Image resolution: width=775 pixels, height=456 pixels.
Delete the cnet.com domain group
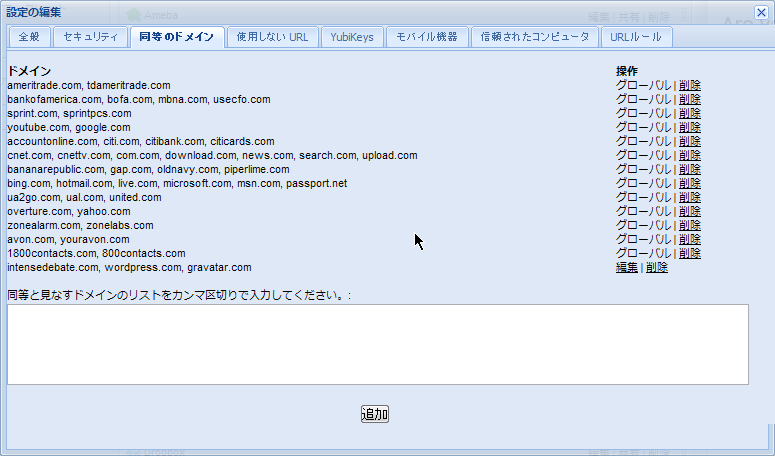pos(689,155)
